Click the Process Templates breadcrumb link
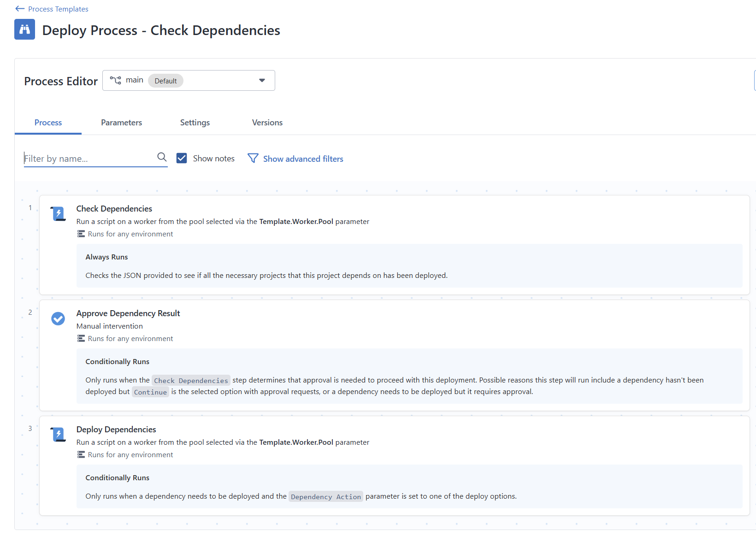The height and width of the screenshot is (536, 756). coord(58,8)
